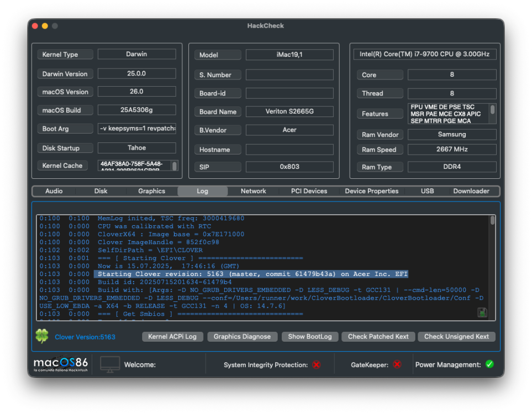The height and width of the screenshot is (414, 532).
Task: Click the save floppy icon in log area
Action: coord(482,312)
